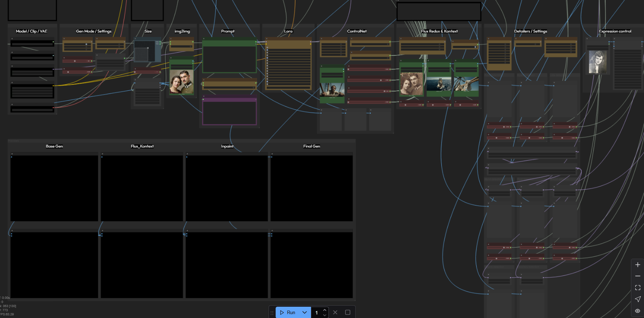Image resolution: width=644 pixels, height=318 pixels.
Task: Toggle link visibility with the eye icon
Action: [638, 311]
